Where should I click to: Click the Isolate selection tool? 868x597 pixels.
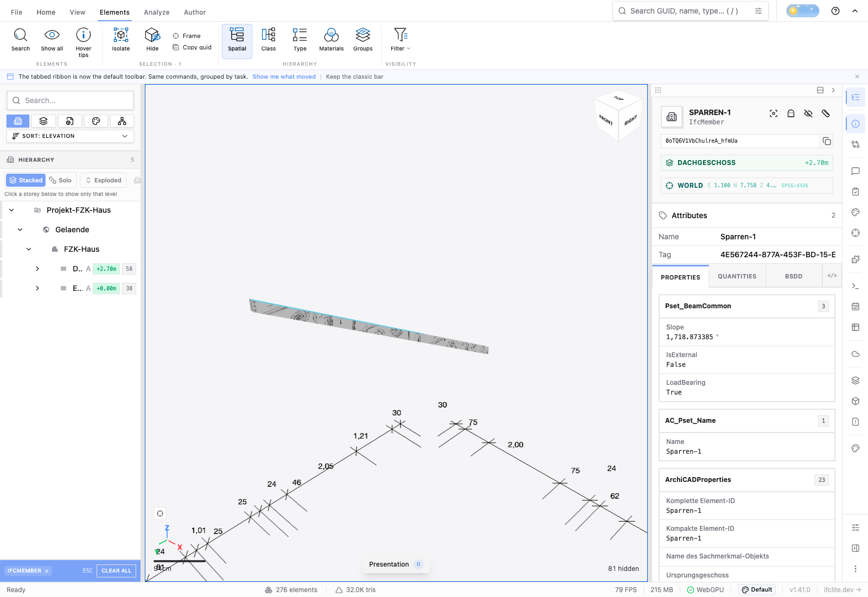[121, 40]
